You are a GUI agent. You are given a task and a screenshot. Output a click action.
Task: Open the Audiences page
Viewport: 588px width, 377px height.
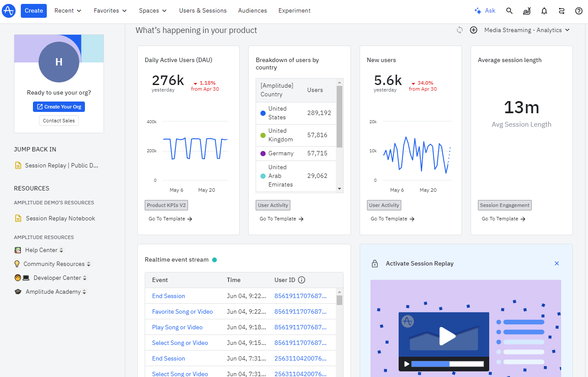tap(253, 10)
